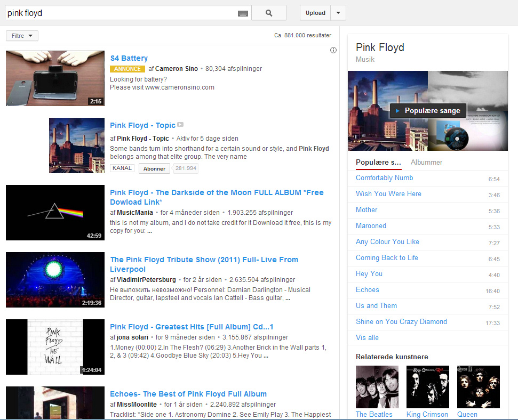Click the magnifying glass search button
The width and height of the screenshot is (518, 420).
click(268, 13)
